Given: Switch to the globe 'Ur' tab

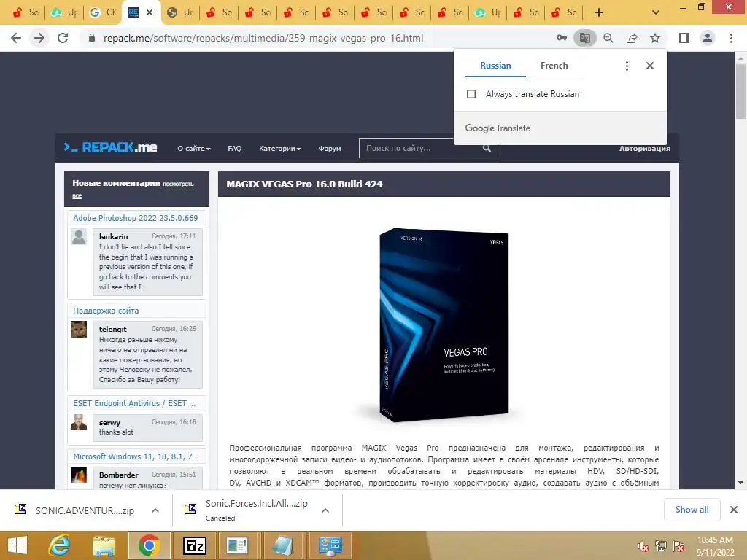Looking at the screenshot, I should 179,12.
